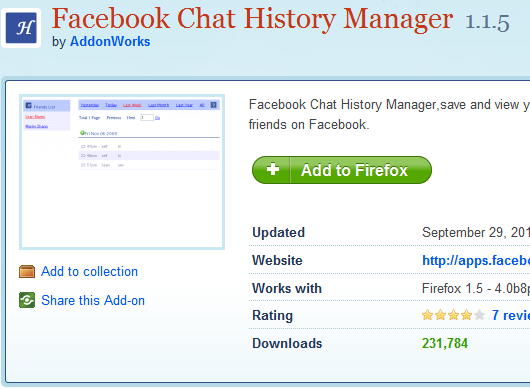
Task: Open the http://apps.faceb... website link
Action: [476, 261]
